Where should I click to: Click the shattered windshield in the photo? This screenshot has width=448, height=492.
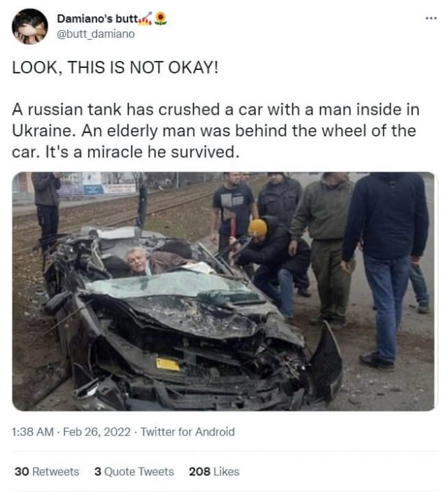(x=171, y=285)
